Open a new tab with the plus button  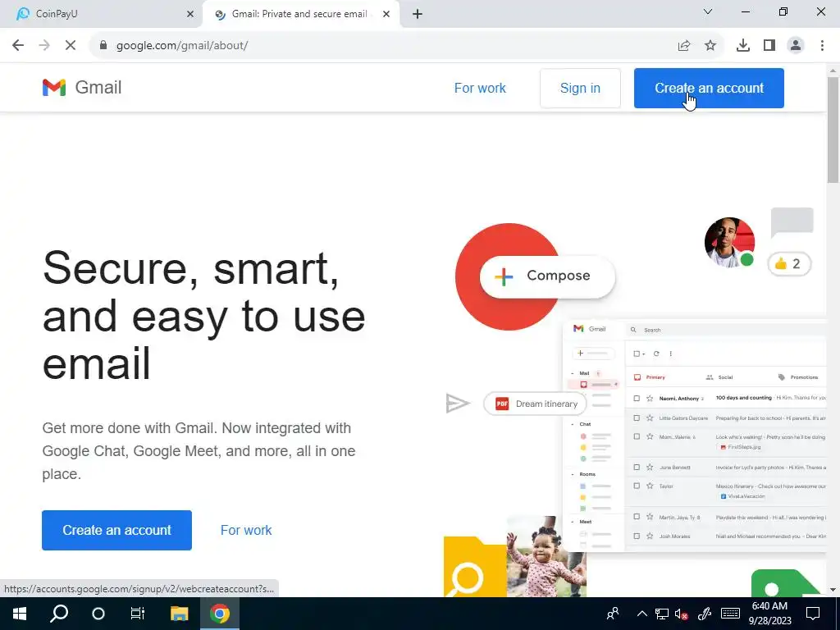[x=418, y=15]
